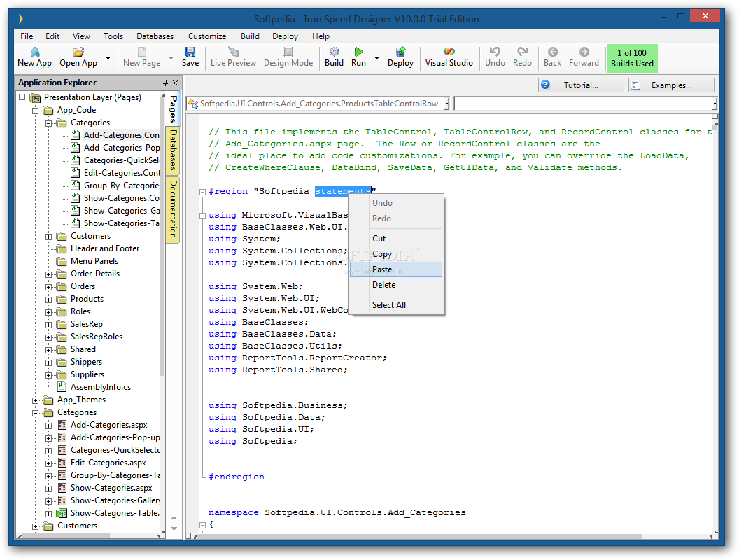Click the Undo arrow in the toolbar

coord(495,52)
